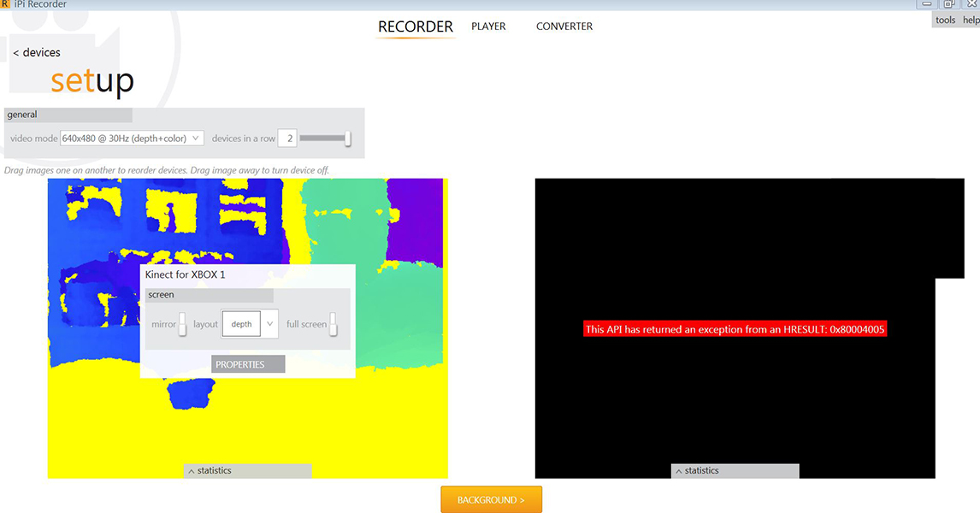
Task: Go back to devices
Action: (x=37, y=52)
